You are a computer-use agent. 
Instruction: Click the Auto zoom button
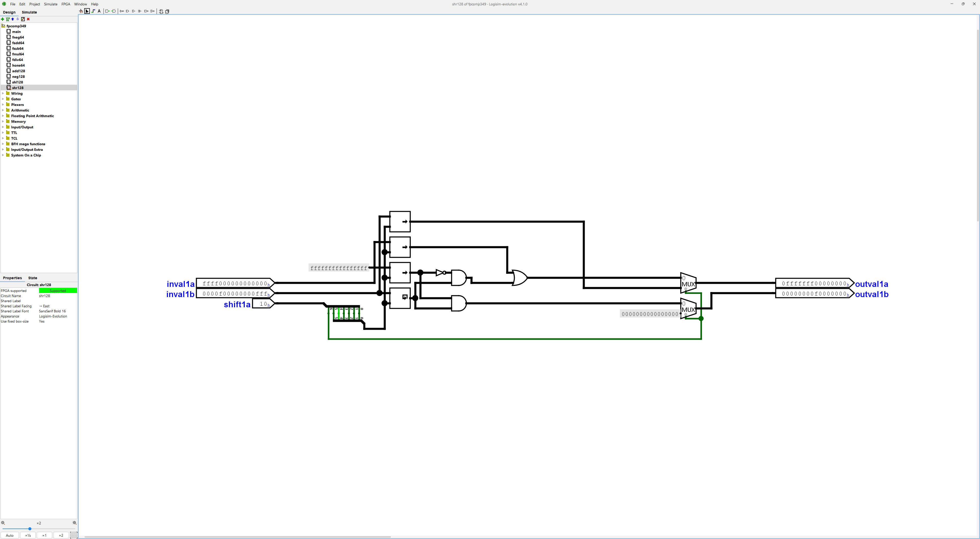click(x=10, y=535)
